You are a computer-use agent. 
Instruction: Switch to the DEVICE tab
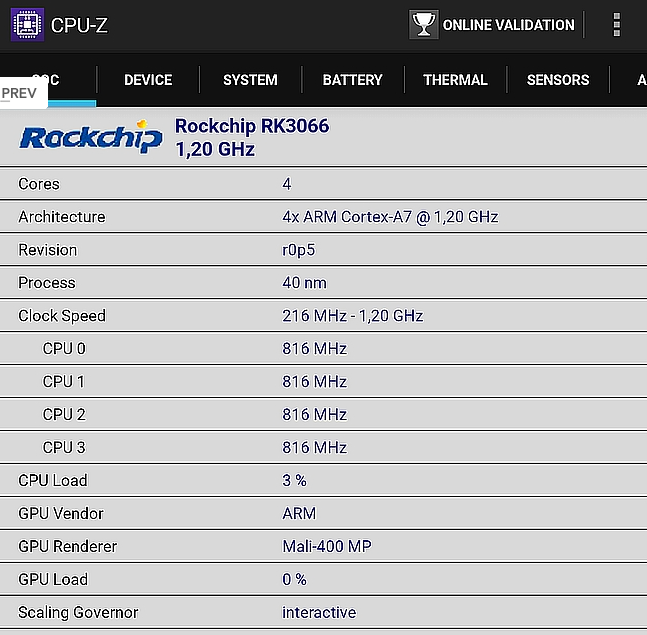click(148, 80)
